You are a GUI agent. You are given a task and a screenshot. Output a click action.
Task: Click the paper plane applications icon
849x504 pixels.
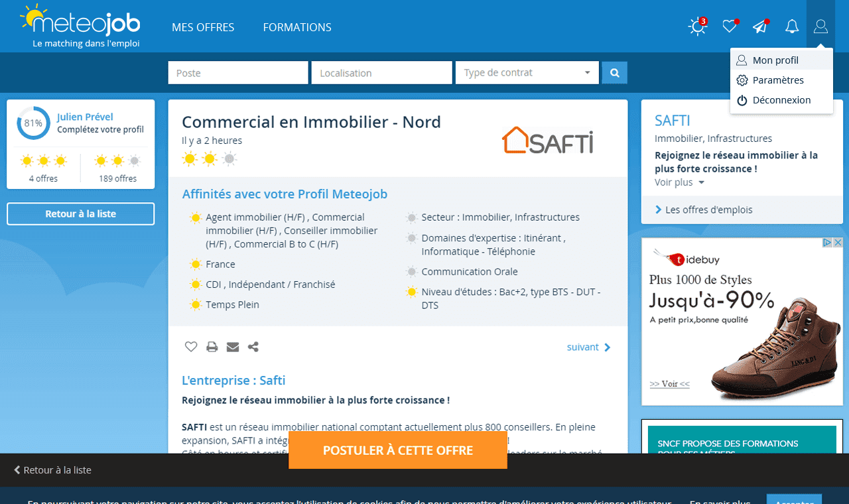(x=760, y=27)
